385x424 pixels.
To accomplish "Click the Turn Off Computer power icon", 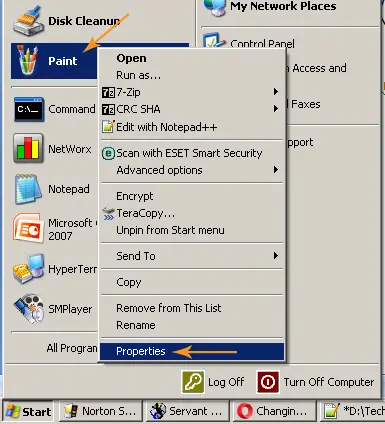I will (x=268, y=382).
